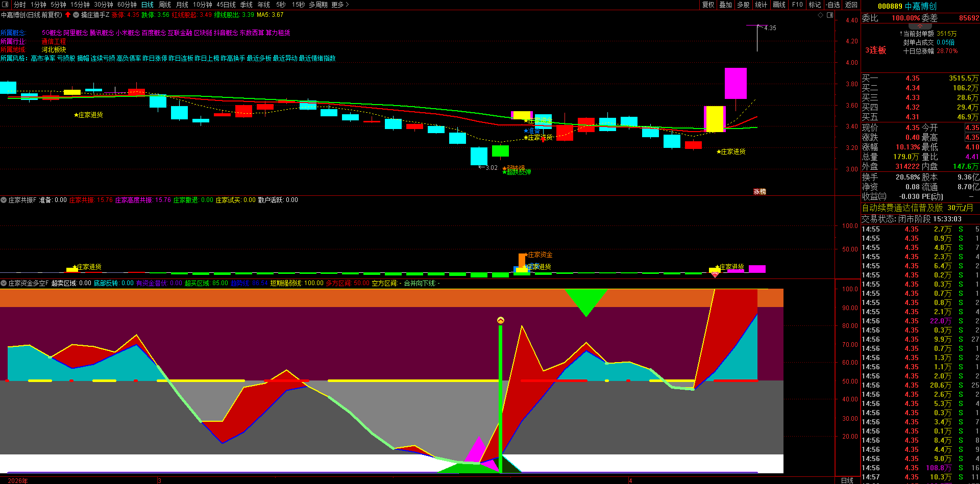Click the 涨榜 tag at chart corner
This screenshot has width=980, height=484.
tap(759, 192)
